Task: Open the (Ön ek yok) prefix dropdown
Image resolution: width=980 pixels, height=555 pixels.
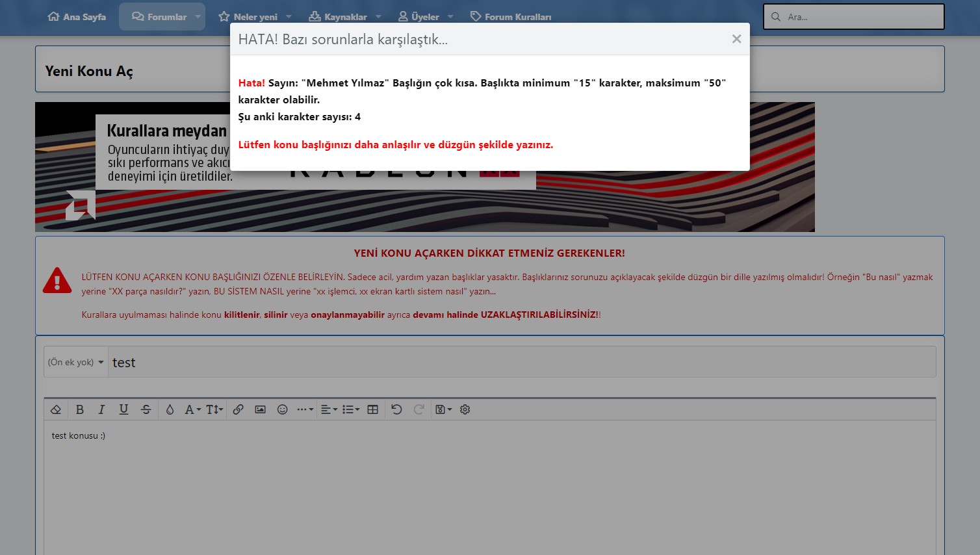Action: tap(76, 362)
